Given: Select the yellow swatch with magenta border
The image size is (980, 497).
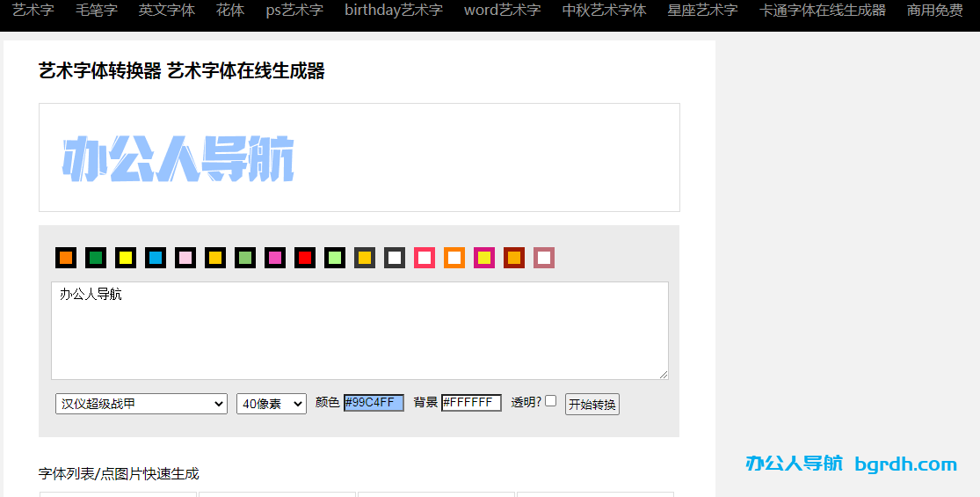Looking at the screenshot, I should [x=484, y=258].
